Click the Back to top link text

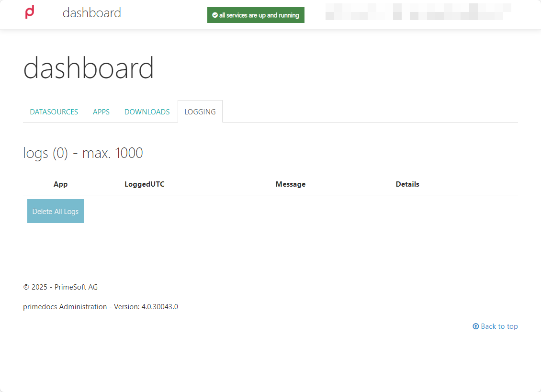(x=499, y=326)
